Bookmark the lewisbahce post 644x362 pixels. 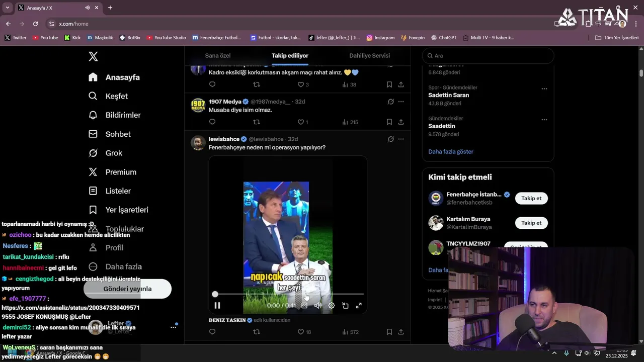click(x=389, y=332)
